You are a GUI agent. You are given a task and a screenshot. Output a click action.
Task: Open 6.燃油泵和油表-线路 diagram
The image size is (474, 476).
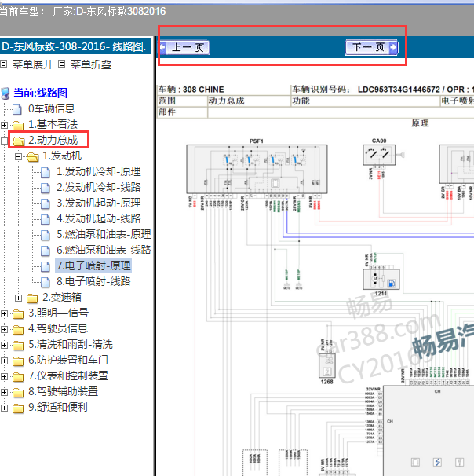pos(104,250)
